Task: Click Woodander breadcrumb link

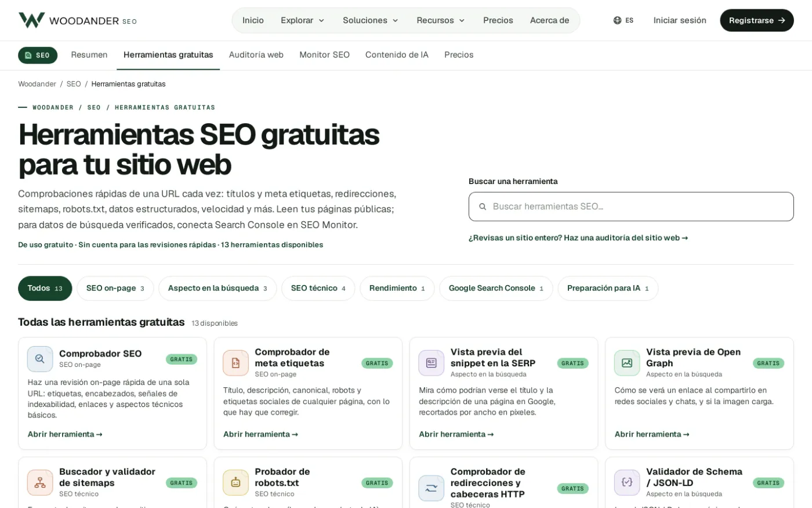Action: click(x=37, y=84)
